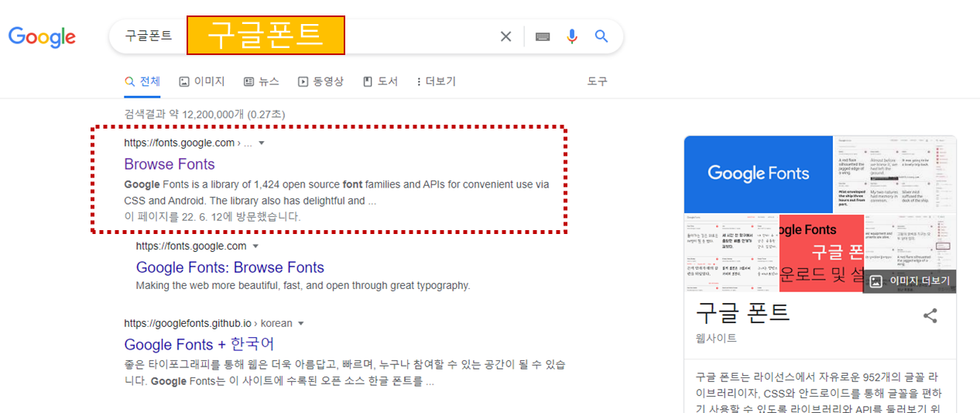Click the visited note 이 페이지를 22. 6. 12에 방문했습니다
980x413 pixels.
[x=212, y=217]
